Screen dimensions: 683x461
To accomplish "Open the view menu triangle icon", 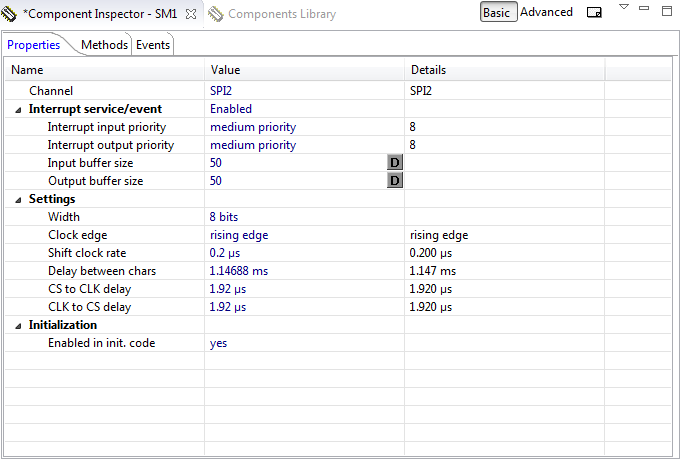I will coord(623,8).
